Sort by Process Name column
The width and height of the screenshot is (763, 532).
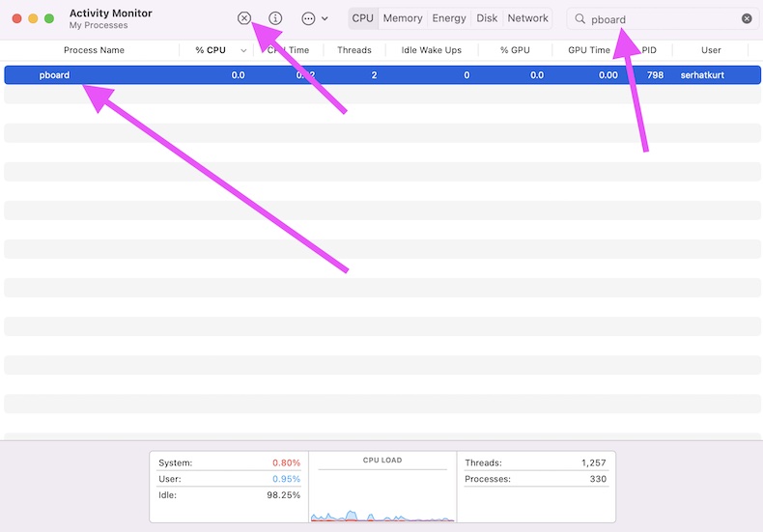pyautogui.click(x=94, y=50)
